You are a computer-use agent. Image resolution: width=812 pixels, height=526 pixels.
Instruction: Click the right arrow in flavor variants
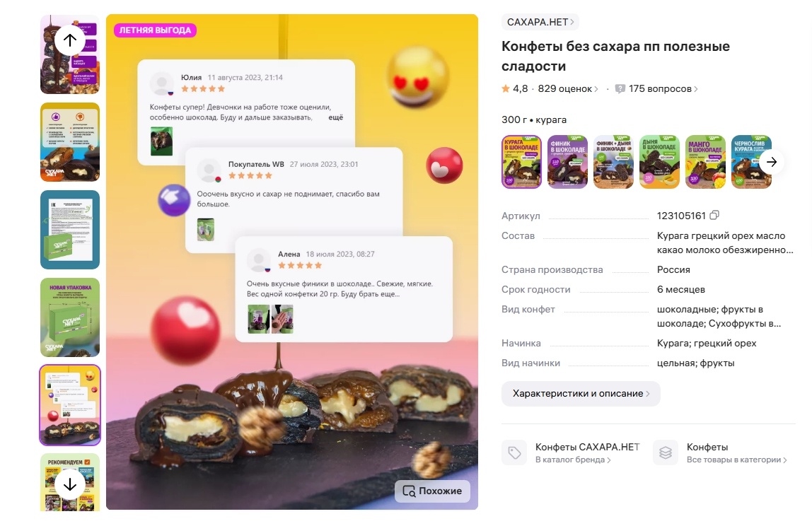(x=772, y=162)
